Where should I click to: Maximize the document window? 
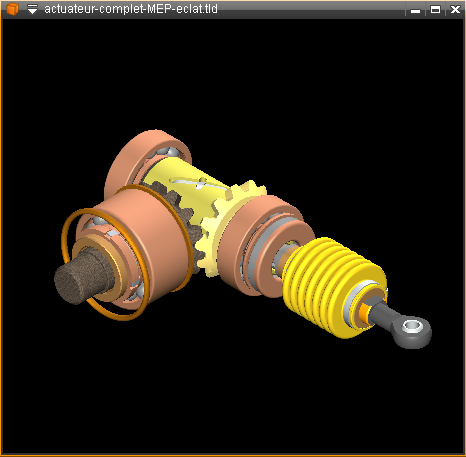(435, 9)
